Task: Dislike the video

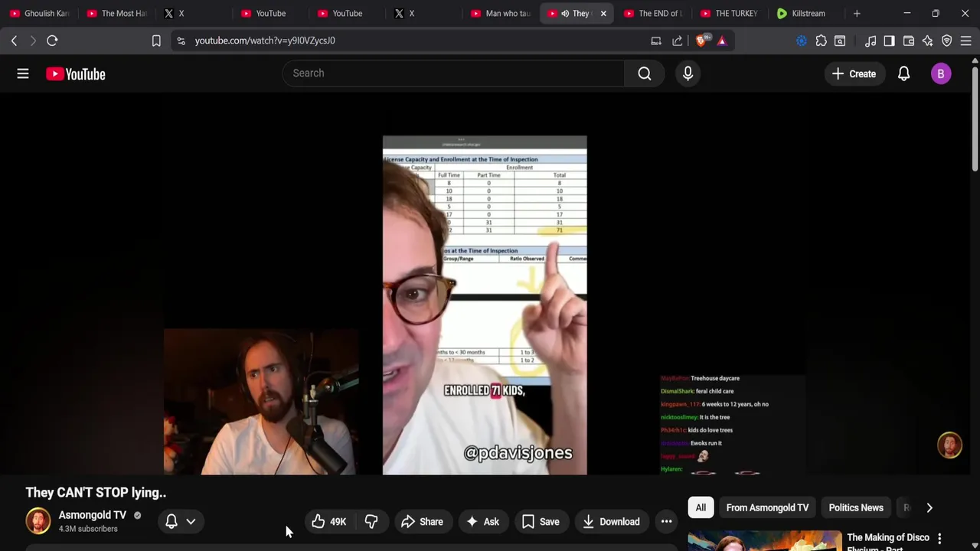Action: pos(371,522)
